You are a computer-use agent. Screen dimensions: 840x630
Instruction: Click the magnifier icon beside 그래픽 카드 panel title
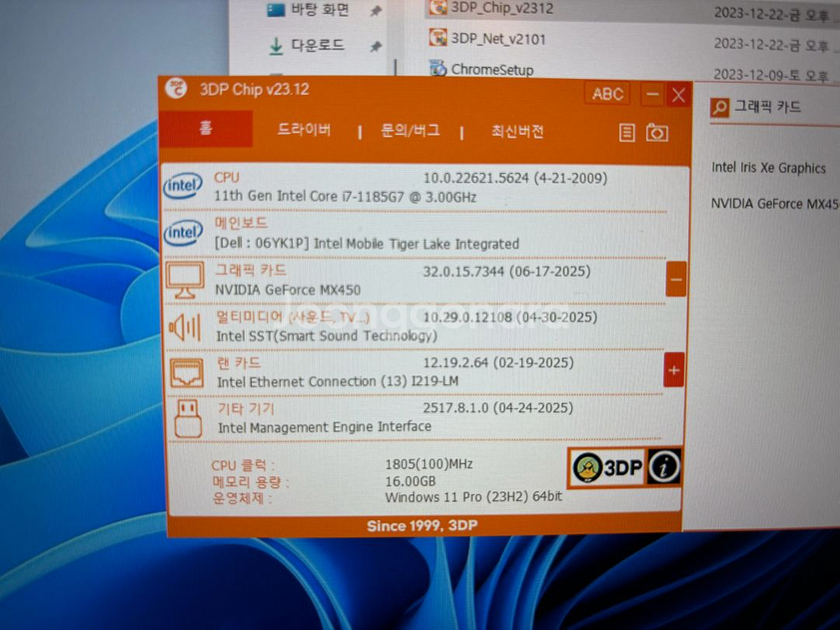pyautogui.click(x=720, y=107)
